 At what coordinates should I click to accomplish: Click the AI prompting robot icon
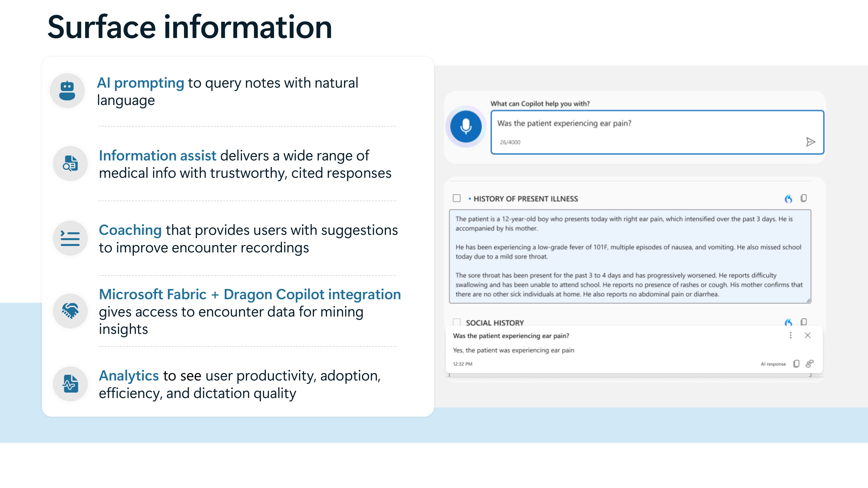pyautogui.click(x=67, y=91)
